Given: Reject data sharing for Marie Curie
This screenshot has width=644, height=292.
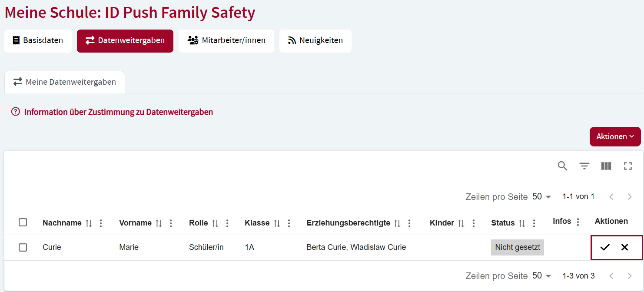Looking at the screenshot, I should 625,247.
